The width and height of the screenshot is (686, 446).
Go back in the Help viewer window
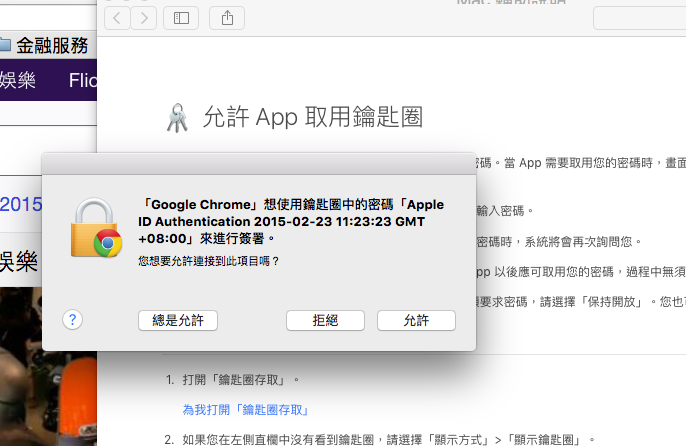tap(117, 18)
